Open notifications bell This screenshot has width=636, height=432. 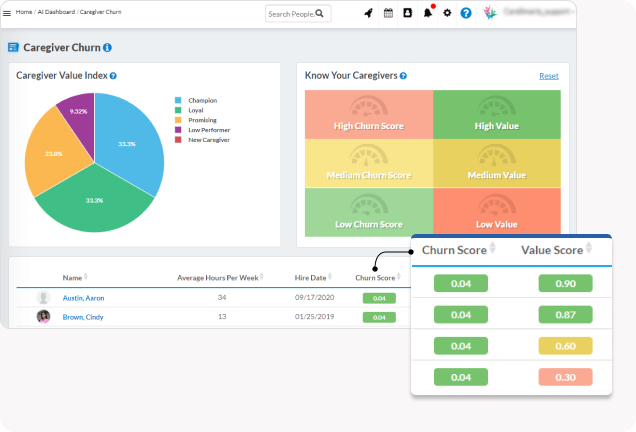(427, 14)
